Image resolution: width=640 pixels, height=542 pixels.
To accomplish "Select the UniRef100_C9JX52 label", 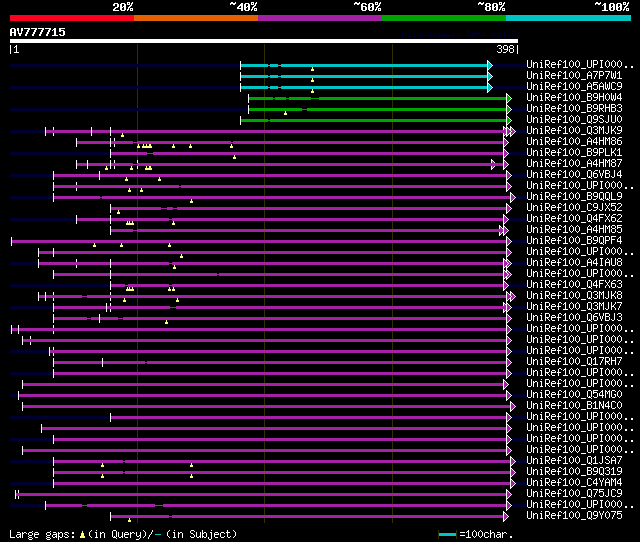I will point(574,208).
